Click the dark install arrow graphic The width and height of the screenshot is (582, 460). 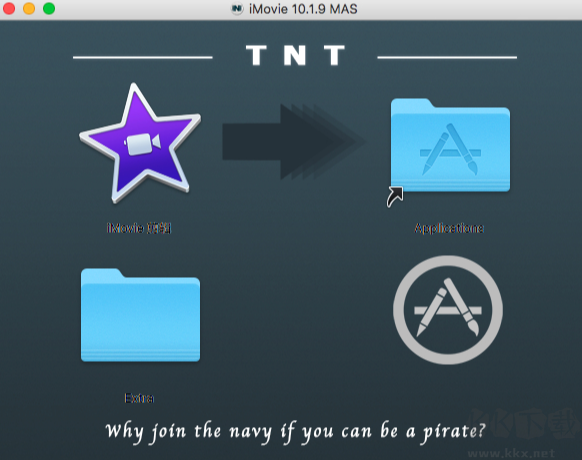coord(294,142)
